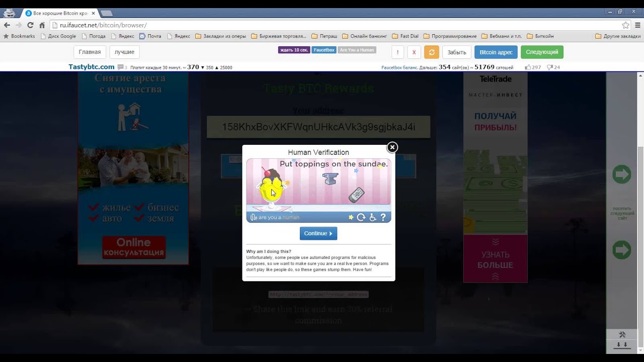Click the remote control object in the captcha
This screenshot has height=362, width=644.
click(x=356, y=195)
